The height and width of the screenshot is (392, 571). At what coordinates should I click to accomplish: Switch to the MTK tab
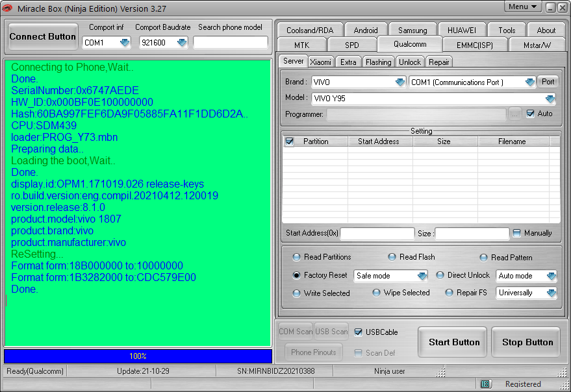tap(302, 45)
